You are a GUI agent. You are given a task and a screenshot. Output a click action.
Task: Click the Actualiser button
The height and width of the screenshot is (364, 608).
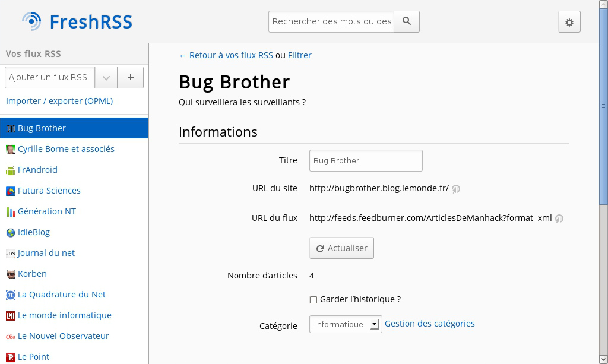tap(341, 248)
